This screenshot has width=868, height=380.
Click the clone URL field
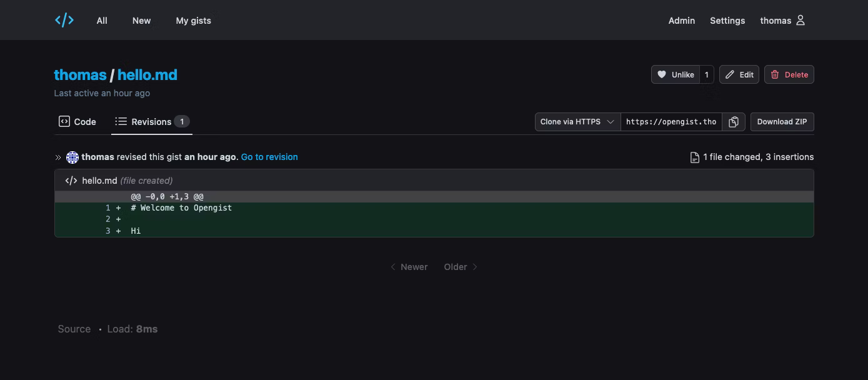671,122
